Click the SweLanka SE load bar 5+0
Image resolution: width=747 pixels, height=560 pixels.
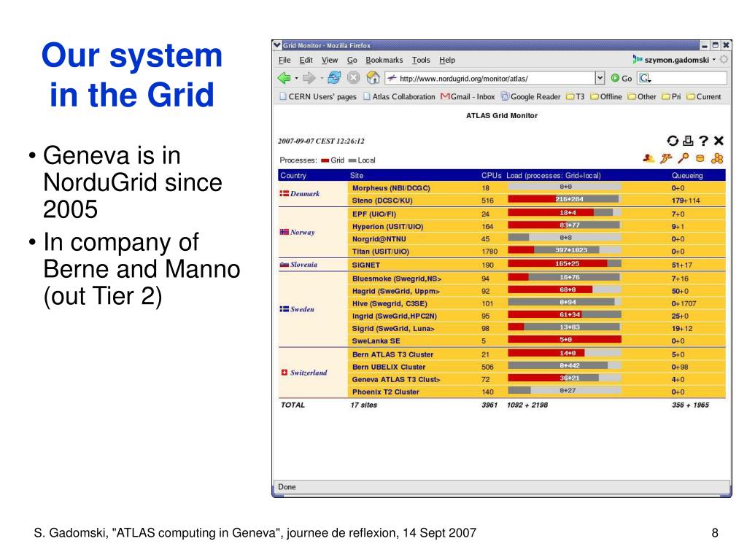[565, 340]
